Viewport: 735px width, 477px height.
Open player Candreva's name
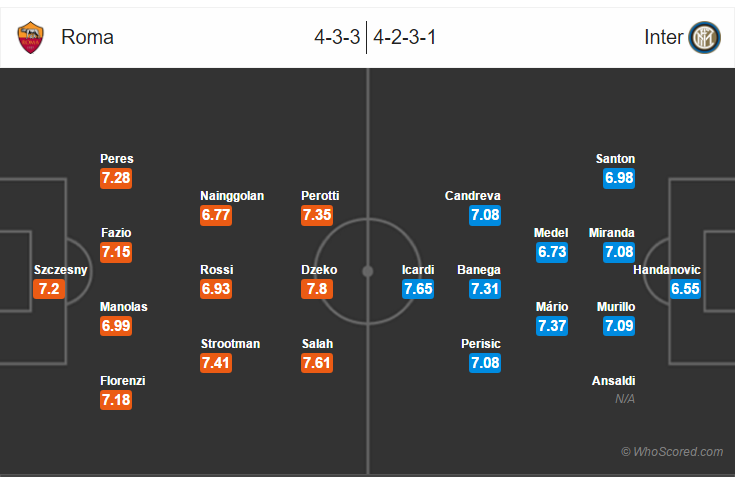tap(472, 196)
